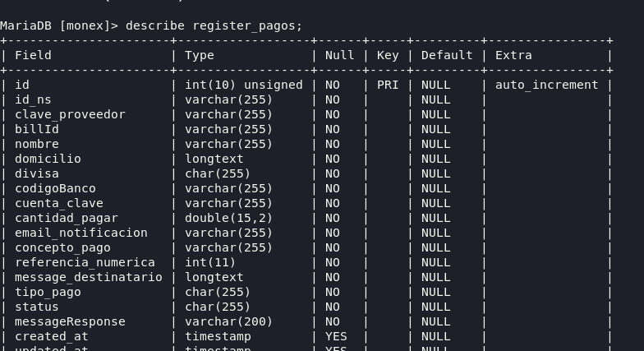The height and width of the screenshot is (351, 644).
Task: Click the Extra column header
Action: (513, 55)
